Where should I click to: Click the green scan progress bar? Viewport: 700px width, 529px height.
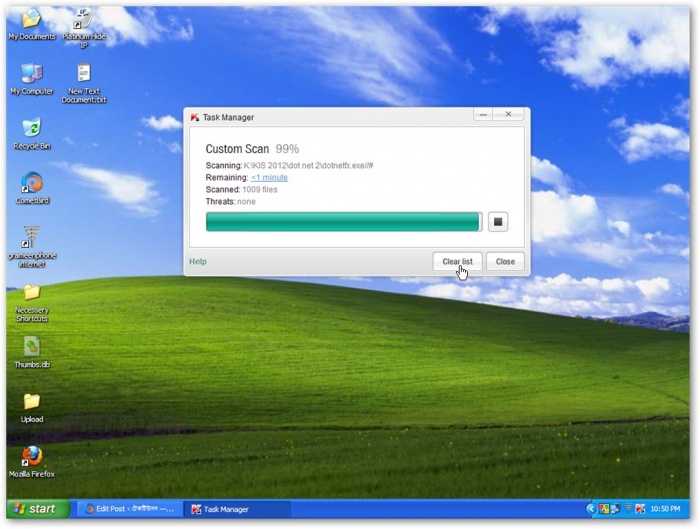[344, 222]
